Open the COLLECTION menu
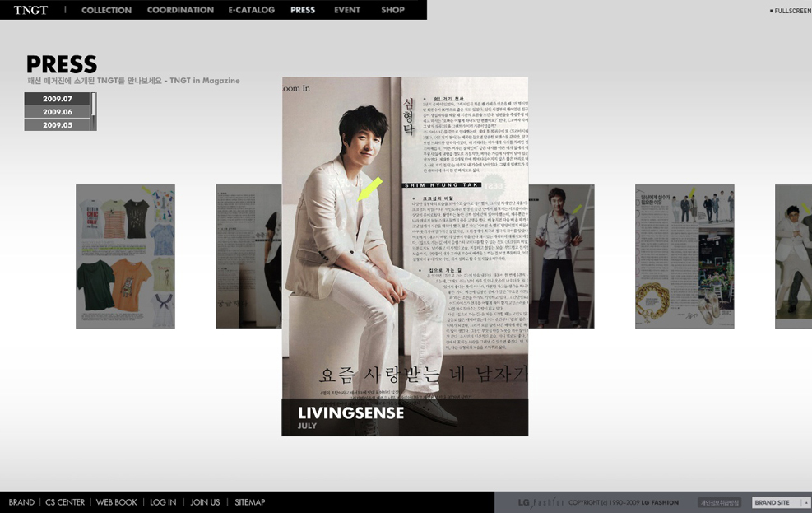Screen dimensions: 812x513 [106, 10]
